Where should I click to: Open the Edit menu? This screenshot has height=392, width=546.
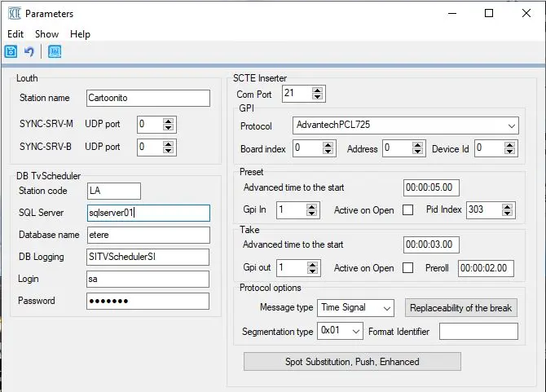tap(15, 34)
